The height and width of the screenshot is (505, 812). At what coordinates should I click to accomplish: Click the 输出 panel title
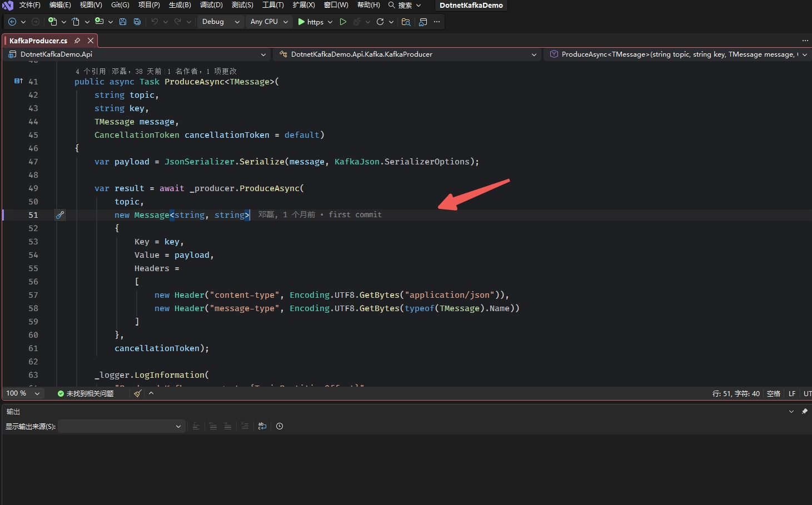point(13,412)
